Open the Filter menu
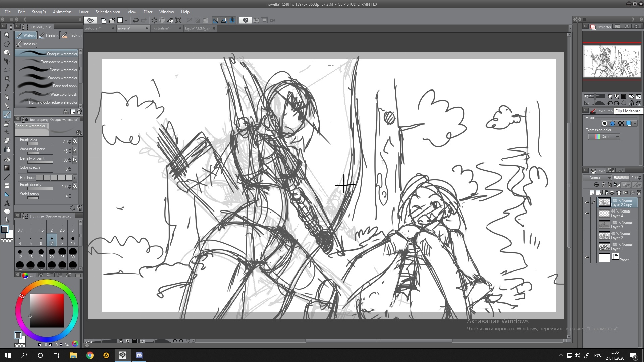 148,12
